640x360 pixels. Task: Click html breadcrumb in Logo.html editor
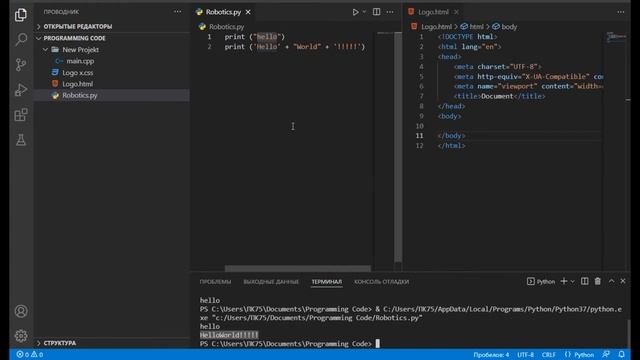(472, 27)
